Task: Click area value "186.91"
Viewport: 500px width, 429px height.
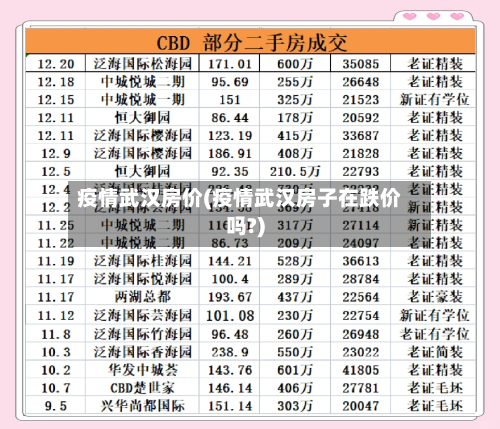Action: (230, 154)
